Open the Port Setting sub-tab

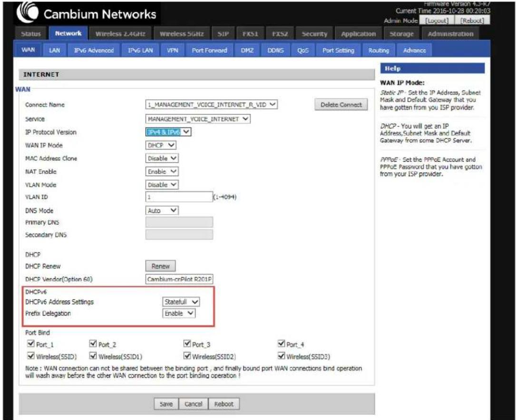[x=338, y=50]
